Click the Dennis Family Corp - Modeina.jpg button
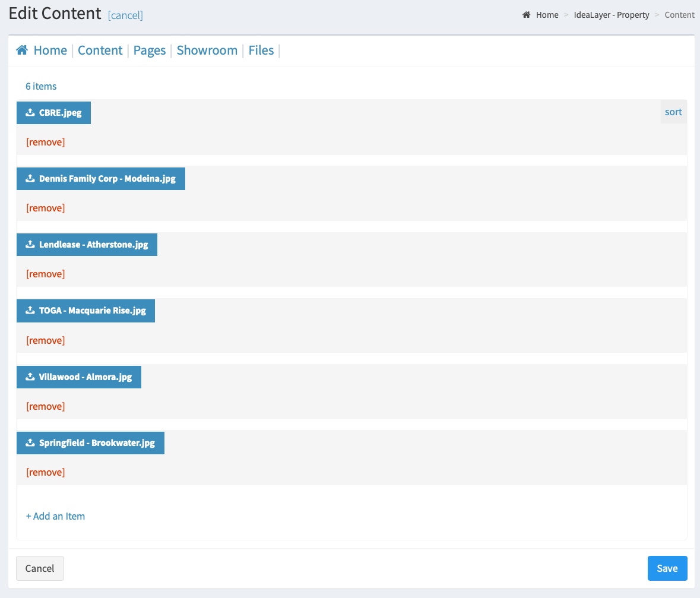700x598 pixels. pyautogui.click(x=101, y=179)
